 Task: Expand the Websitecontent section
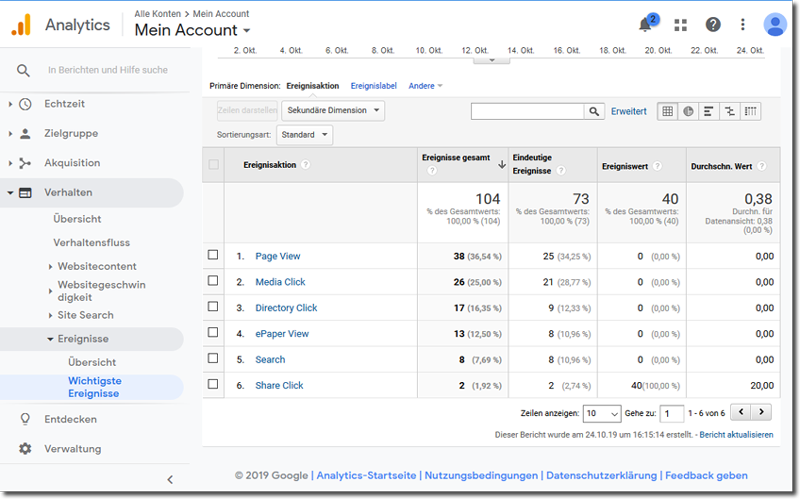pos(50,266)
